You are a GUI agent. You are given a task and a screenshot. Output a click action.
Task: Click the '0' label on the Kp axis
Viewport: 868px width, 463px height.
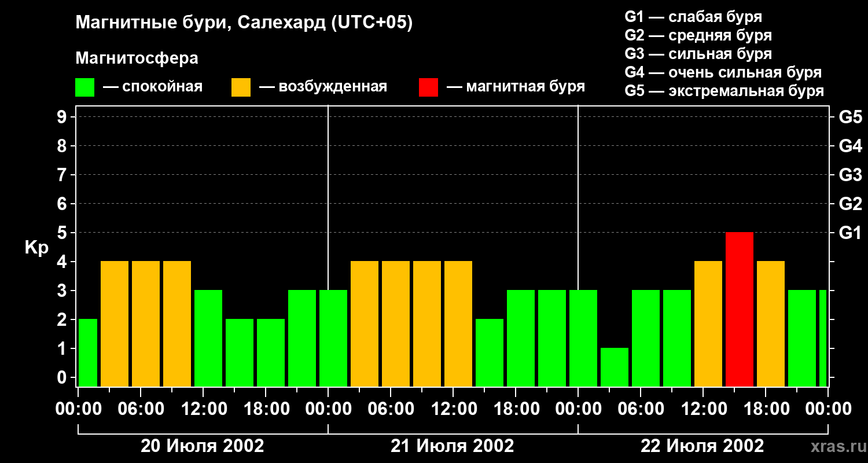[63, 377]
